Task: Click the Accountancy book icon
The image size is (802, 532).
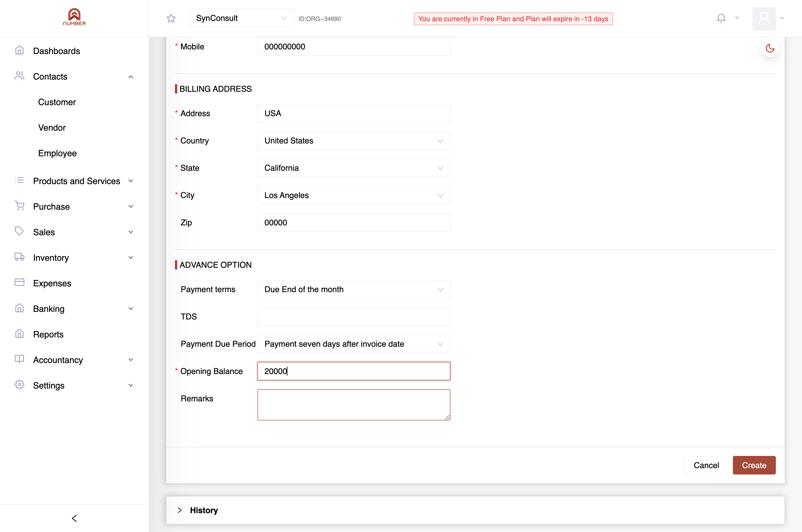Action: [19, 359]
